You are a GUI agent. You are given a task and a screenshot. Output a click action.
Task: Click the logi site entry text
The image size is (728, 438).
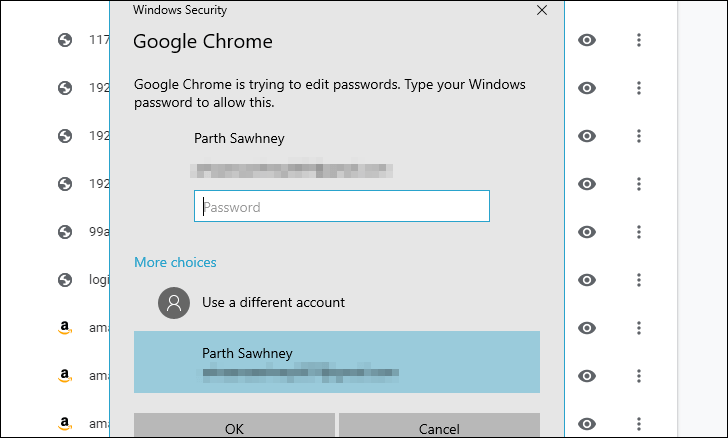(99, 280)
